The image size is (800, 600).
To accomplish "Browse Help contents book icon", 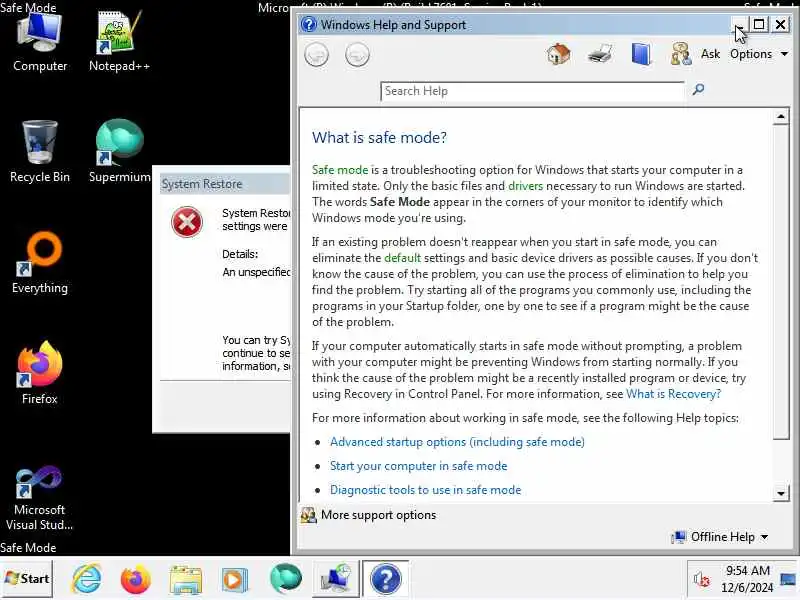I will [x=641, y=54].
